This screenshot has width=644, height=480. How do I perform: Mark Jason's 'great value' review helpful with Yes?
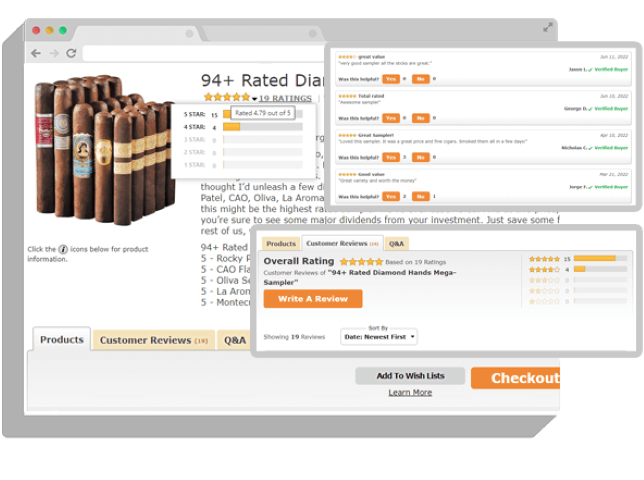pyautogui.click(x=391, y=79)
